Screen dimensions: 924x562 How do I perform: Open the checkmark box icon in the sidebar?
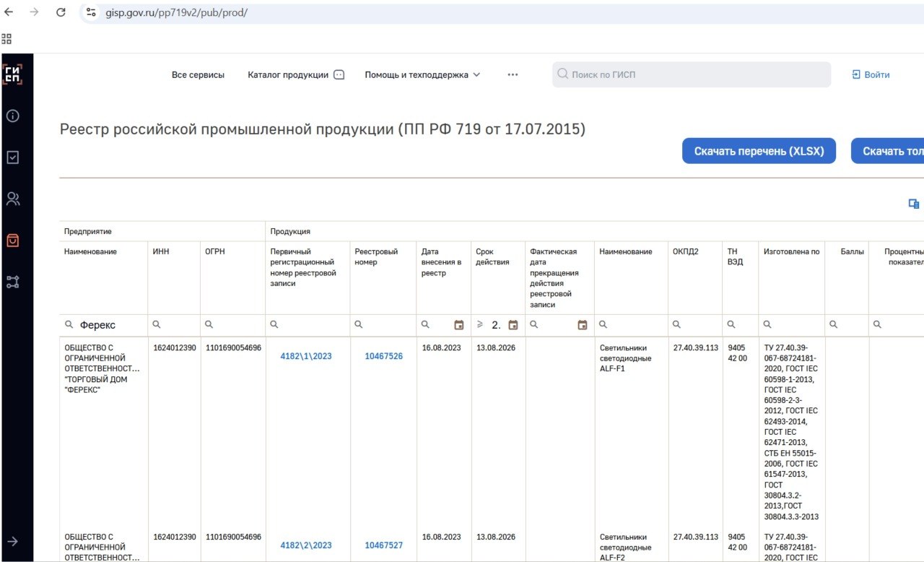tap(12, 157)
